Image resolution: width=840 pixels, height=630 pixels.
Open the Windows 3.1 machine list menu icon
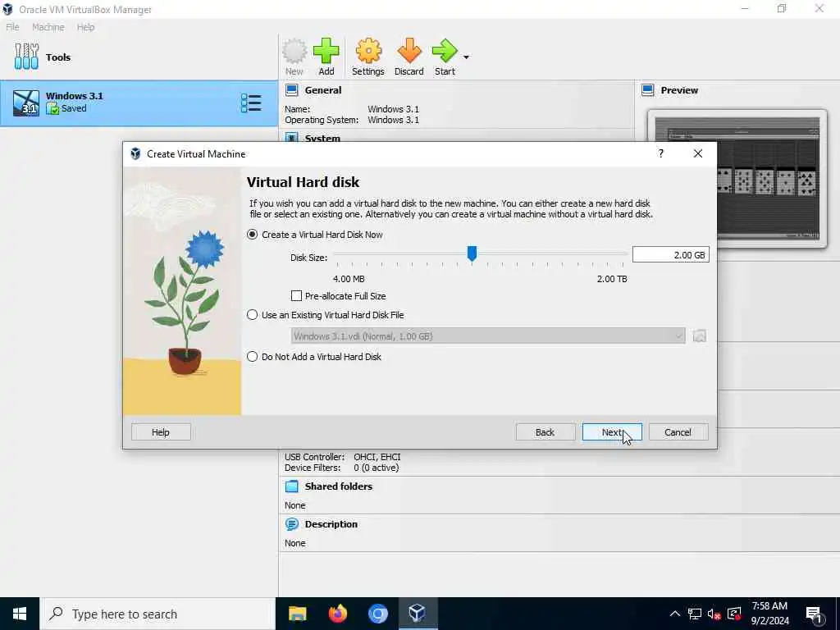click(x=251, y=103)
